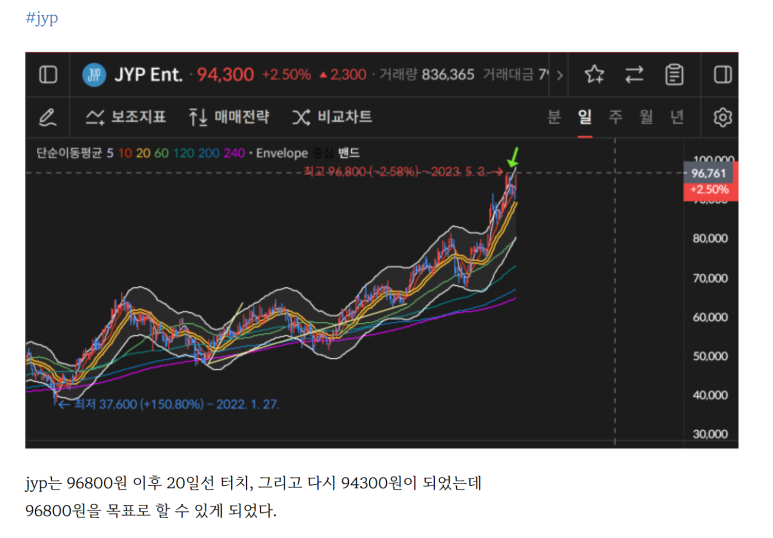
Task: Click the red +2.50% axis price tag
Action: 709,190
